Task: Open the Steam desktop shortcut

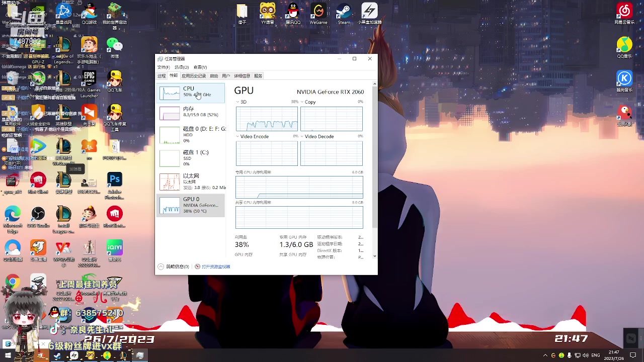Action: tap(344, 14)
